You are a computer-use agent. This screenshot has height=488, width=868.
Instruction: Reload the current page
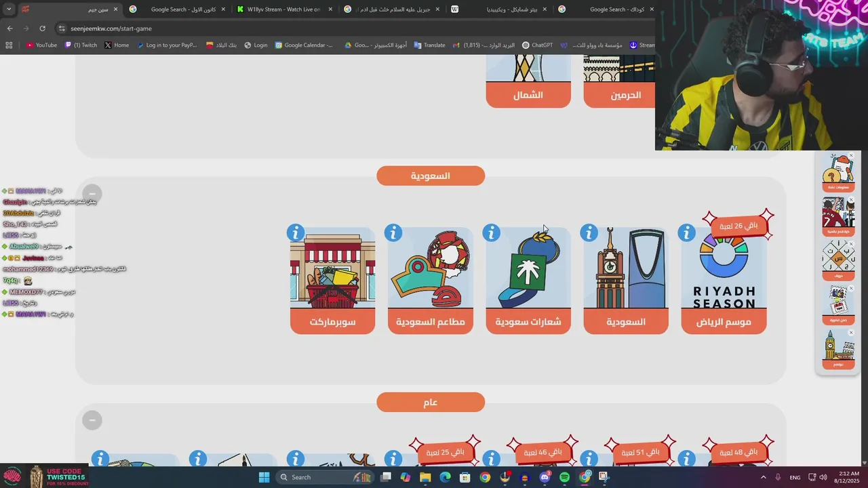click(42, 28)
